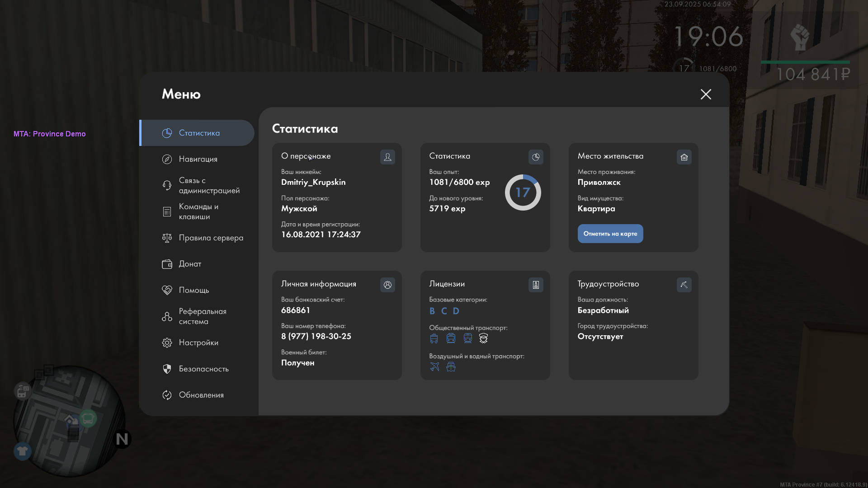Click the license document icon in Лицензии card

pos(536,285)
